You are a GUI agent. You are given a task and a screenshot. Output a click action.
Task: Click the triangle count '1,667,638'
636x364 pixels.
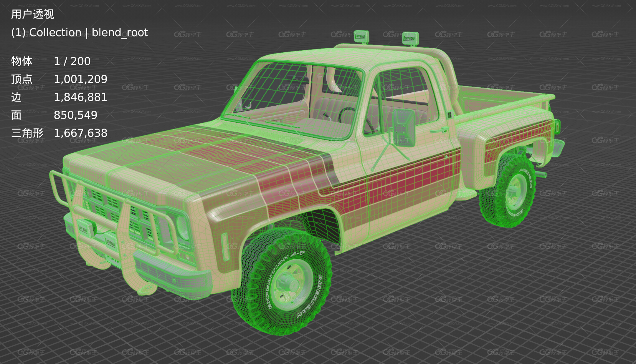pos(80,133)
